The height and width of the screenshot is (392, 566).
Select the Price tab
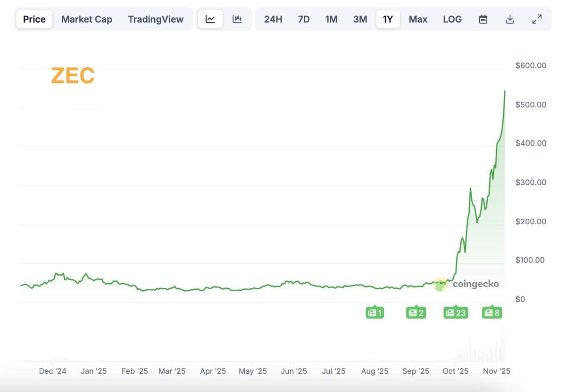[x=33, y=19]
